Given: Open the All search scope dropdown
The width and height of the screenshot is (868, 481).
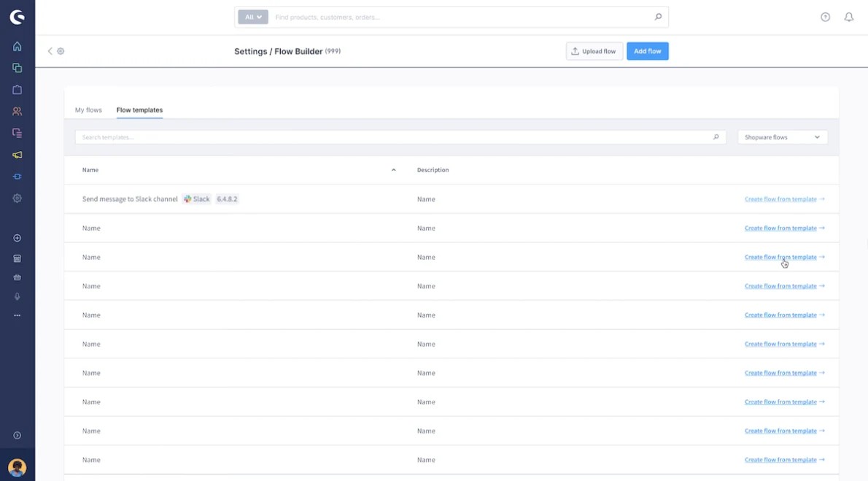Looking at the screenshot, I should point(252,16).
